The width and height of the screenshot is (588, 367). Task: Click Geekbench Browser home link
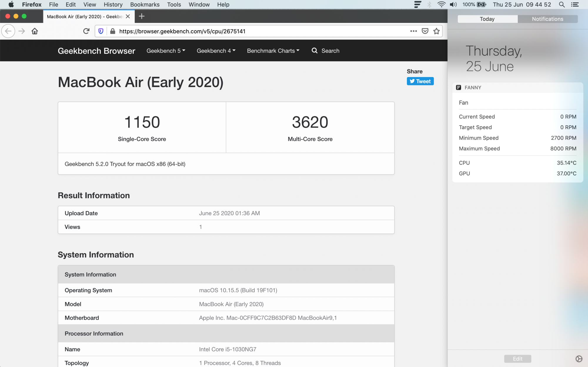point(96,51)
